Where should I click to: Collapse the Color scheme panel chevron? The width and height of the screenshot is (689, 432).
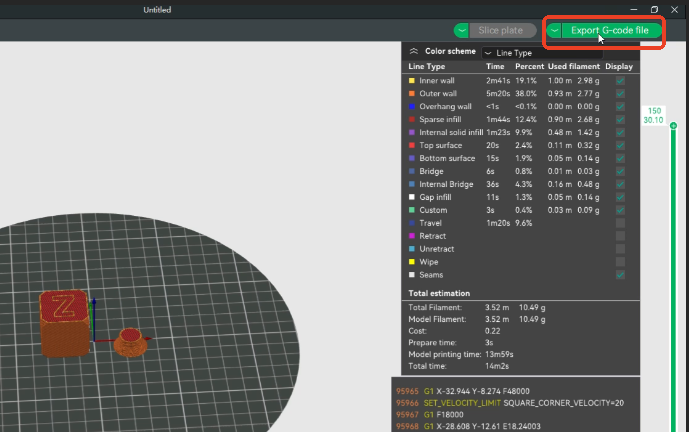[413, 51]
